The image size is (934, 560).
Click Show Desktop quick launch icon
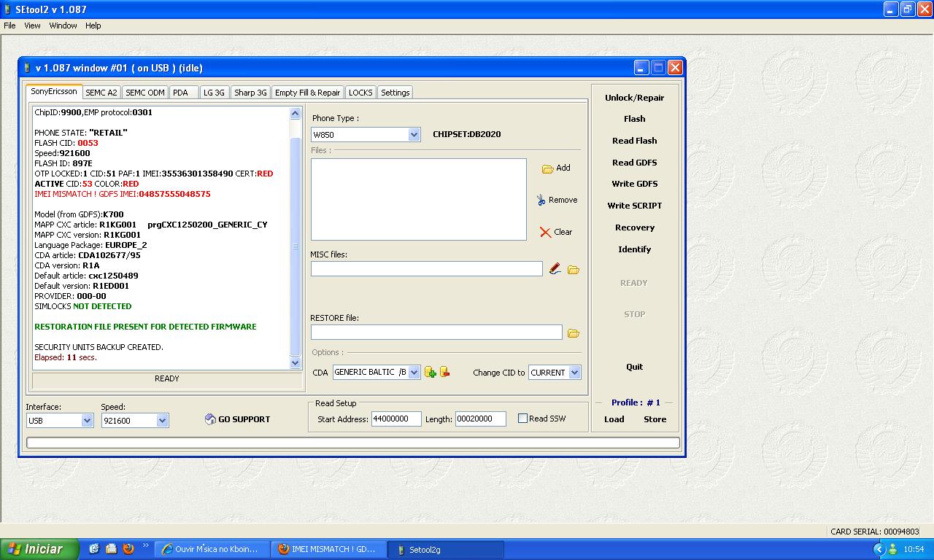94,549
